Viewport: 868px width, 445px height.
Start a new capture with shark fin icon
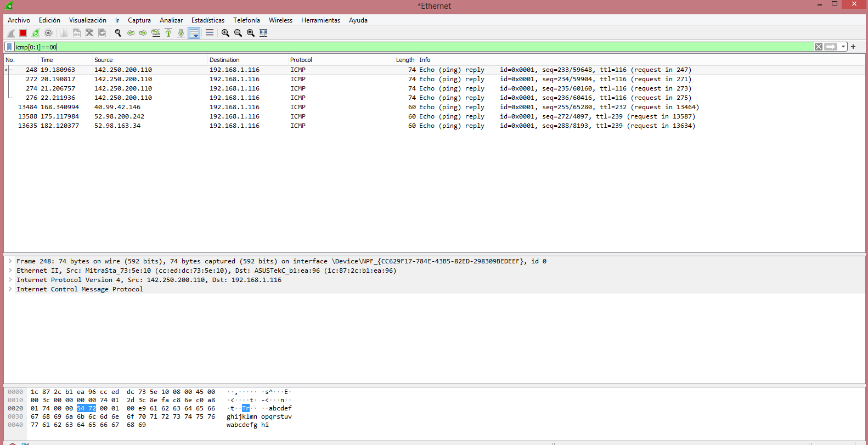[10, 33]
